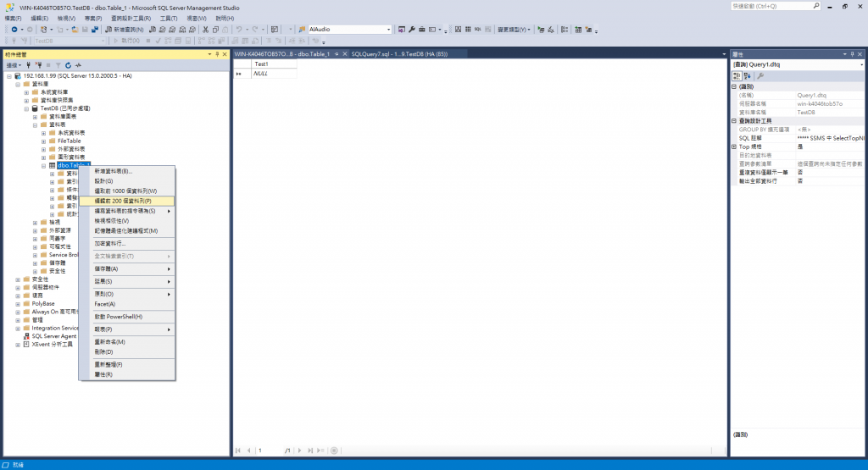Go to last record in grid navigation bar

(x=310, y=451)
